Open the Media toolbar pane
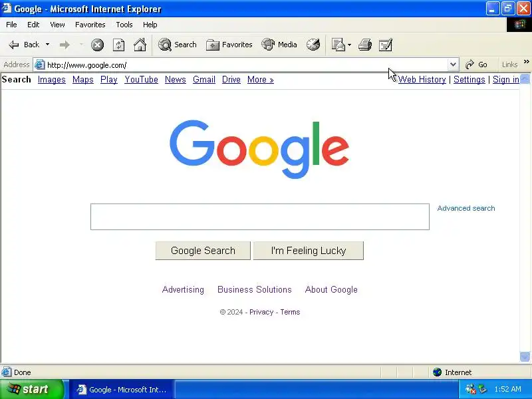The width and height of the screenshot is (532, 399). pyautogui.click(x=279, y=45)
